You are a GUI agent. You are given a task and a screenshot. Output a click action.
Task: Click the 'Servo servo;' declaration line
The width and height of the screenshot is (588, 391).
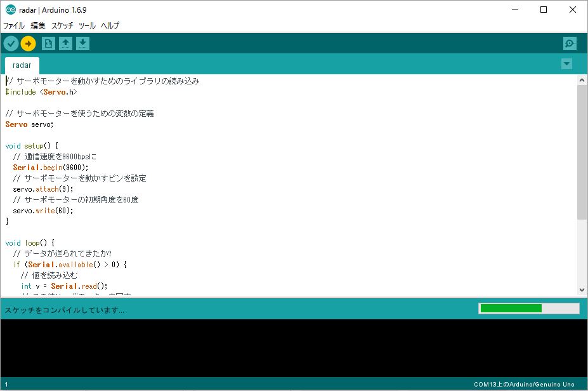point(29,124)
